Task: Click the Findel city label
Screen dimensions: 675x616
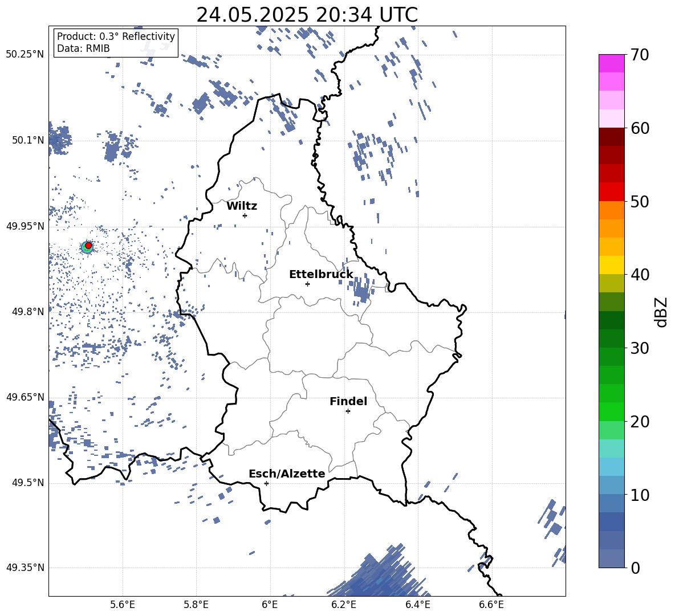Action: coord(348,401)
